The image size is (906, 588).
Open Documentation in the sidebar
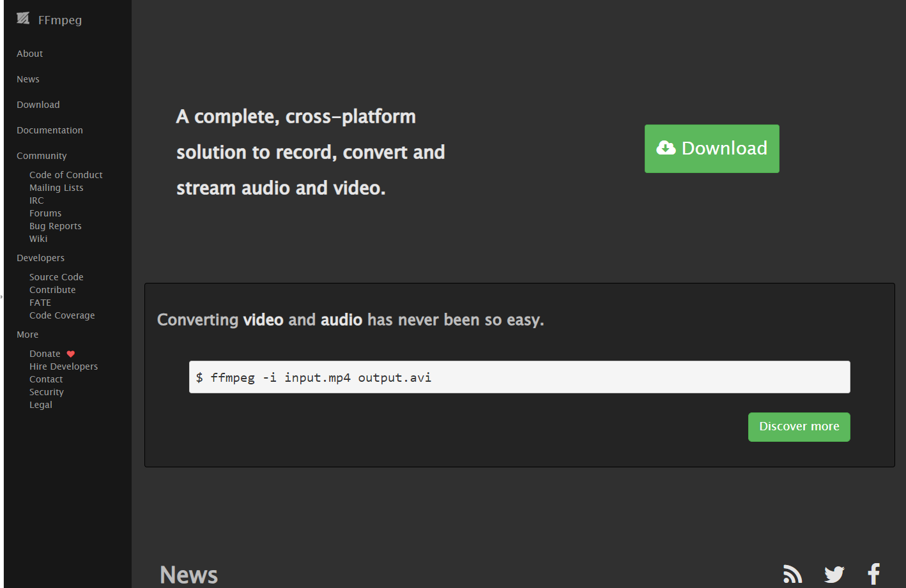(x=50, y=130)
